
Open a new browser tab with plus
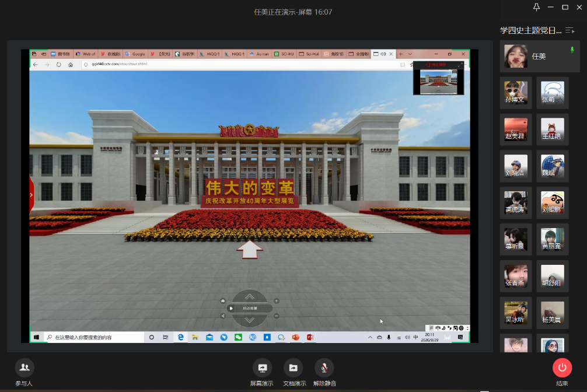(400, 54)
